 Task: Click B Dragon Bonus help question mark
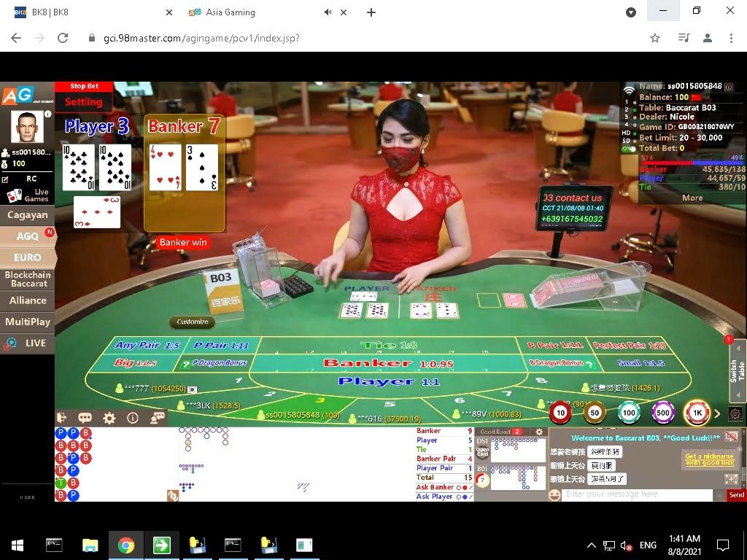click(589, 365)
